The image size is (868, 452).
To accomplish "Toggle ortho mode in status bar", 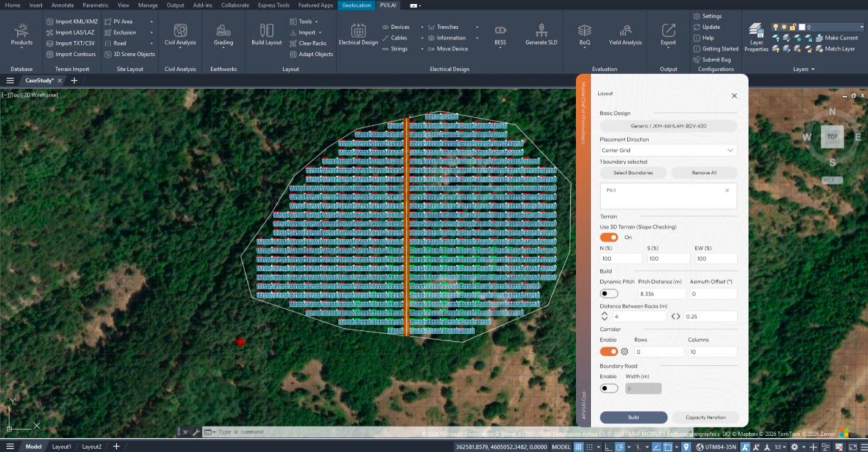I will [x=608, y=447].
